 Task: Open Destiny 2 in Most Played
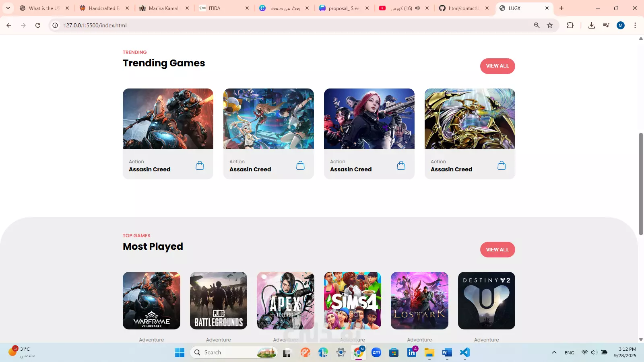coord(487,300)
